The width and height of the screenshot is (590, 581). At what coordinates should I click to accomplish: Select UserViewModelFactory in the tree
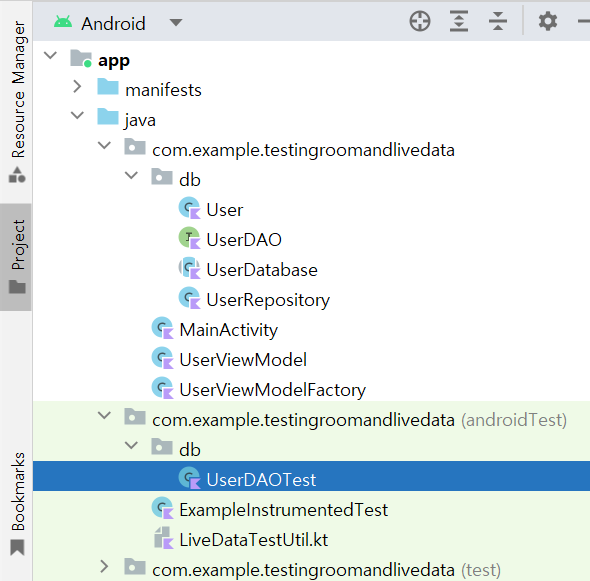(x=272, y=390)
